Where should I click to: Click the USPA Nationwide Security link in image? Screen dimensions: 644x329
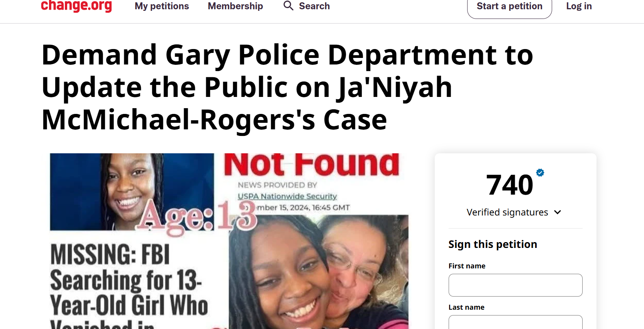[x=287, y=196]
